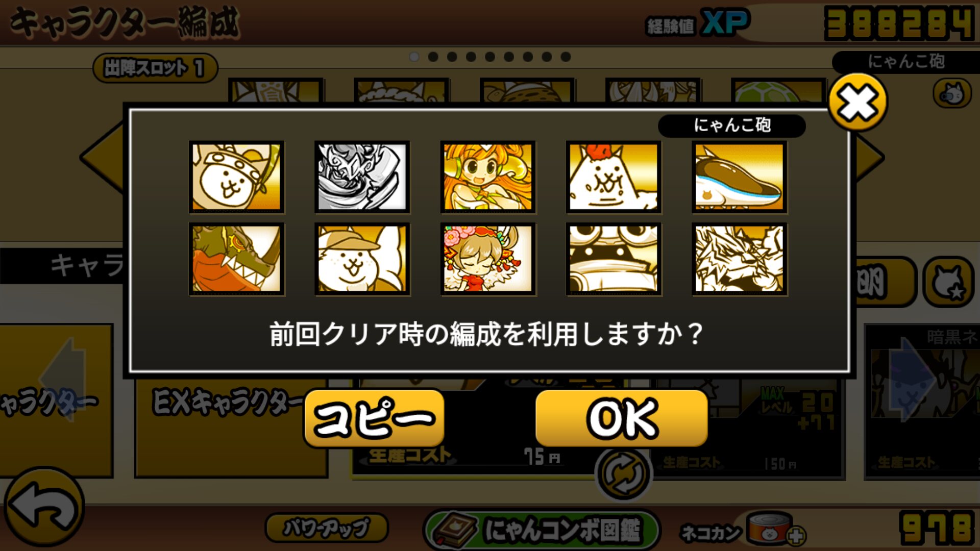Select the frog-eyed robot cat icon
The height and width of the screenshot is (551, 980).
coord(614,259)
